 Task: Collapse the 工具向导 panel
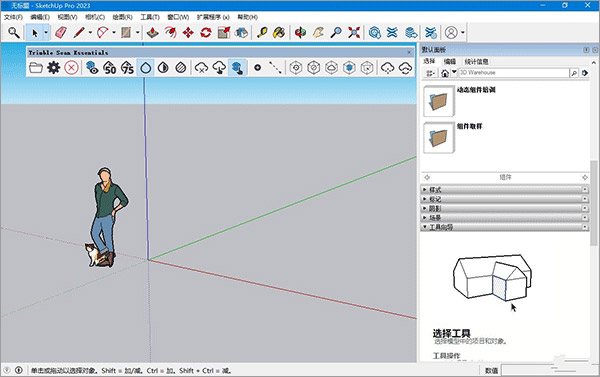click(x=505, y=227)
